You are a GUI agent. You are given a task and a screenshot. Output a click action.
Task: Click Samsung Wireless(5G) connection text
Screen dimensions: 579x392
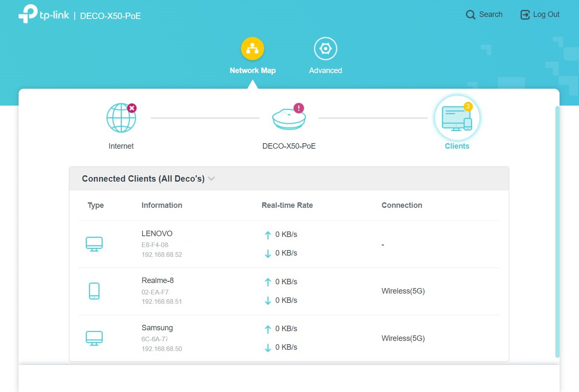tap(403, 338)
